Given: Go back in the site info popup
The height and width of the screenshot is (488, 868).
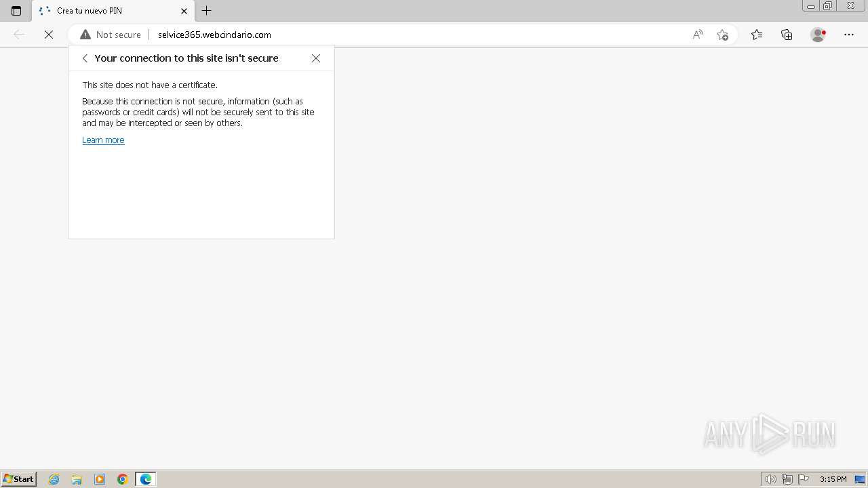Looking at the screenshot, I should (x=85, y=58).
